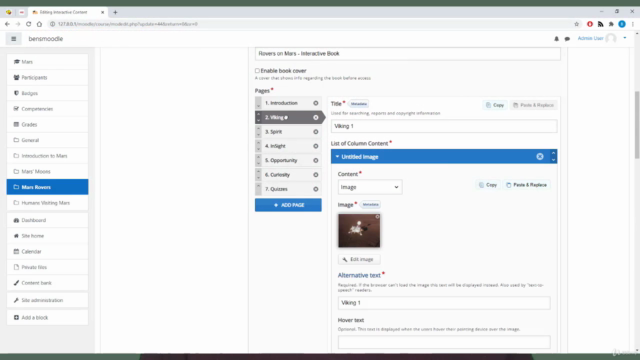Image resolution: width=640 pixels, height=360 pixels.
Task: Open the notifications bell icon
Action: (556, 39)
